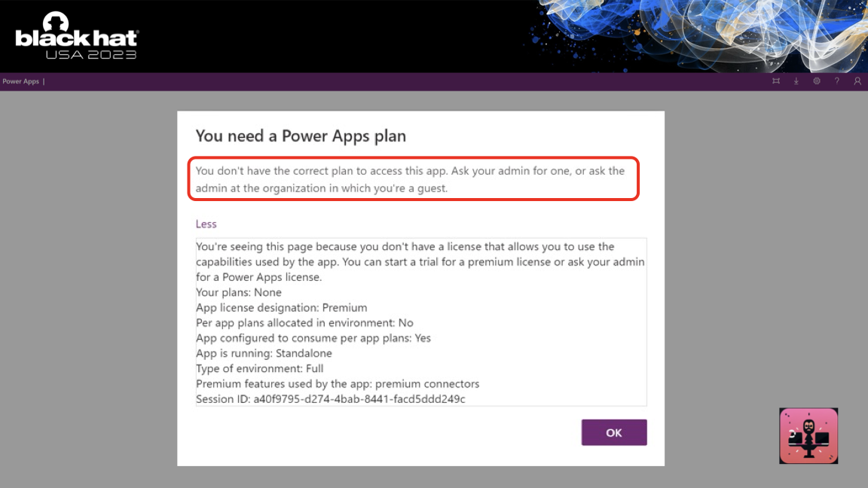Open help with the question mark icon
The width and height of the screenshot is (868, 488).
coord(837,81)
